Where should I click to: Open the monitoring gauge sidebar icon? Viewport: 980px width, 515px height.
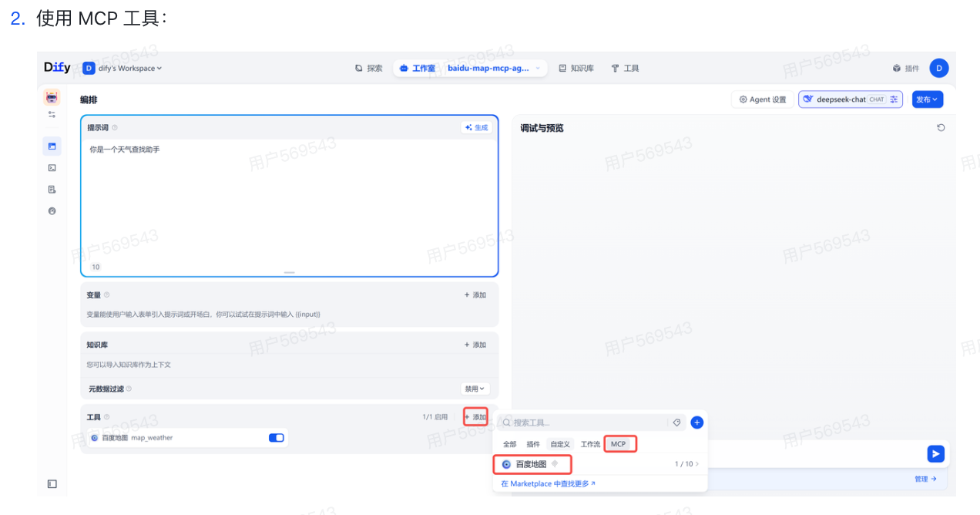point(52,210)
